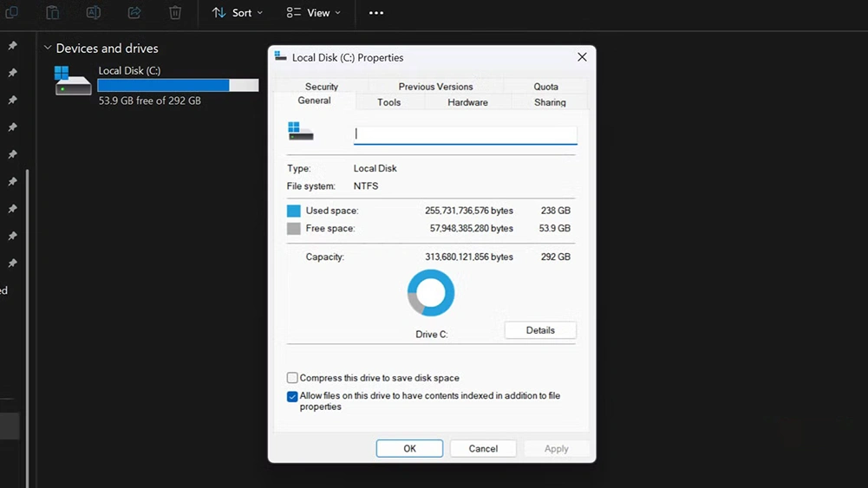Select the Local Disk (C:) drive icon
Screen dimensions: 868x488
(73, 81)
